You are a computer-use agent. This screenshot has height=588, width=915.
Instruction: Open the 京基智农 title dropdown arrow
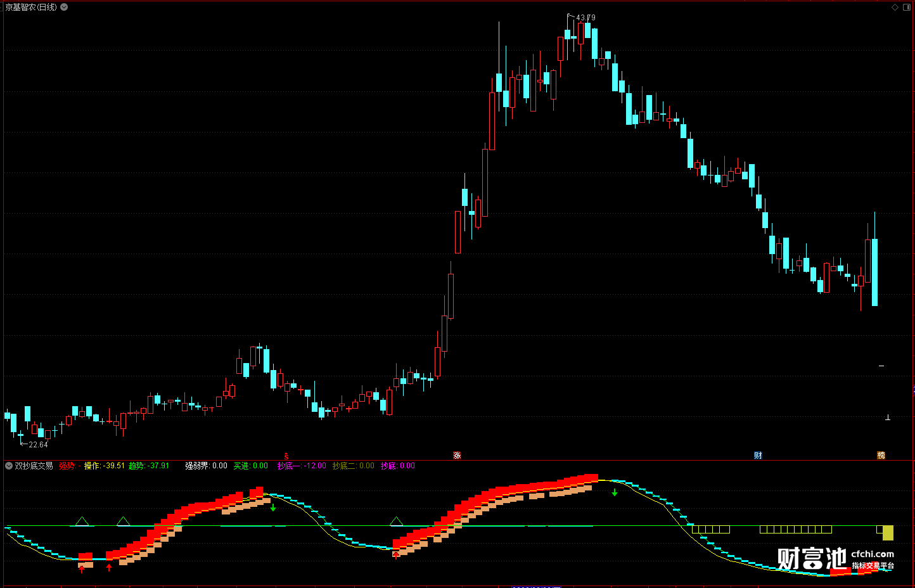click(64, 7)
